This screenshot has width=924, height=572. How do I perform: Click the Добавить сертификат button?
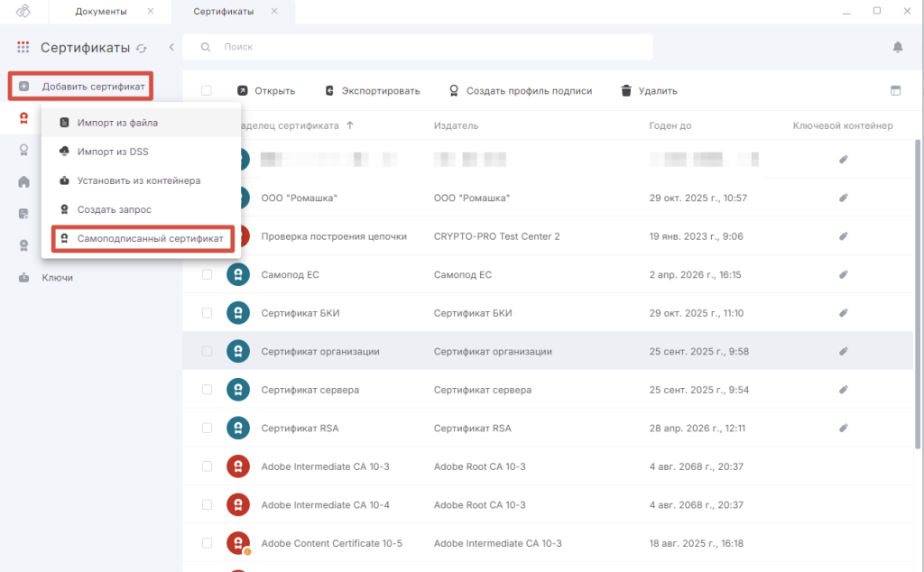click(x=80, y=87)
